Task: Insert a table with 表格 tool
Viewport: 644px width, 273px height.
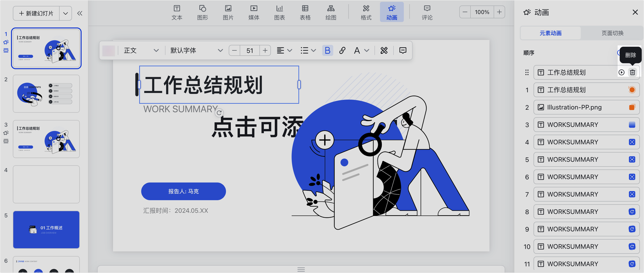Action: [x=305, y=12]
